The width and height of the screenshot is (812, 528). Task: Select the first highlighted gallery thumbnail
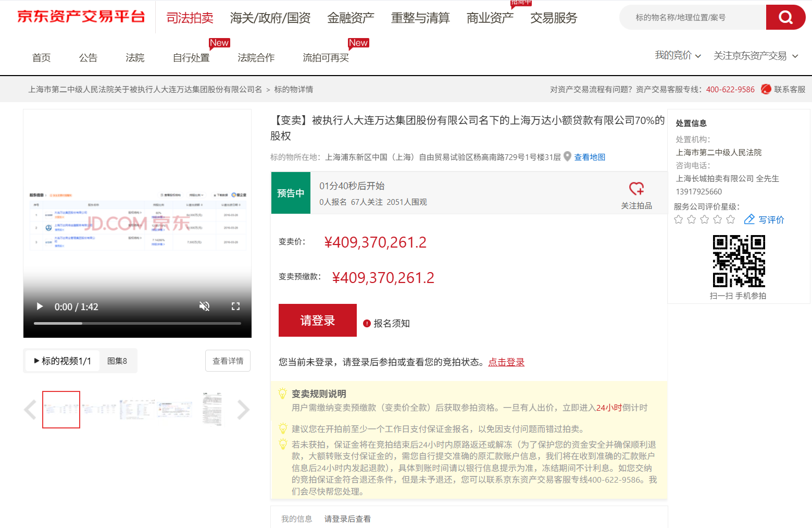pos(61,410)
